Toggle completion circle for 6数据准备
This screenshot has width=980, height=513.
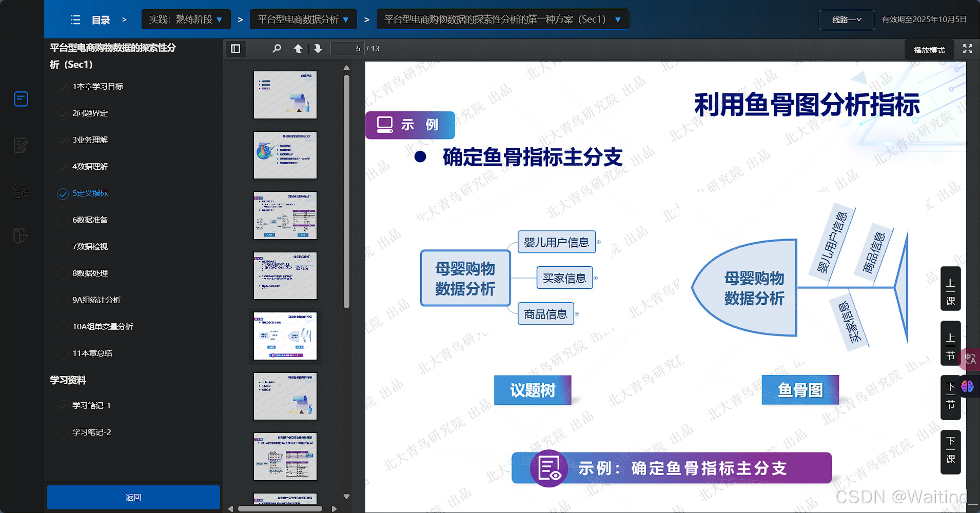[x=63, y=221]
